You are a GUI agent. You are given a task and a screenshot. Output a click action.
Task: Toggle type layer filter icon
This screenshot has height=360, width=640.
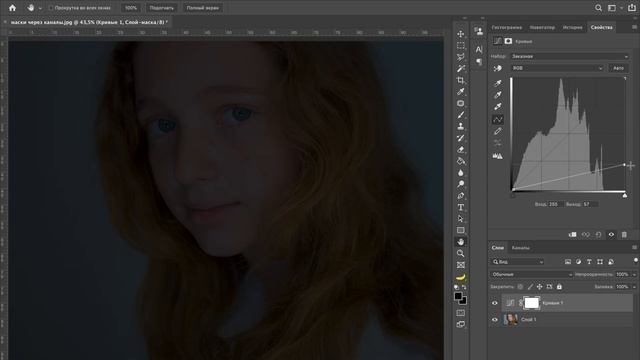[x=589, y=262]
